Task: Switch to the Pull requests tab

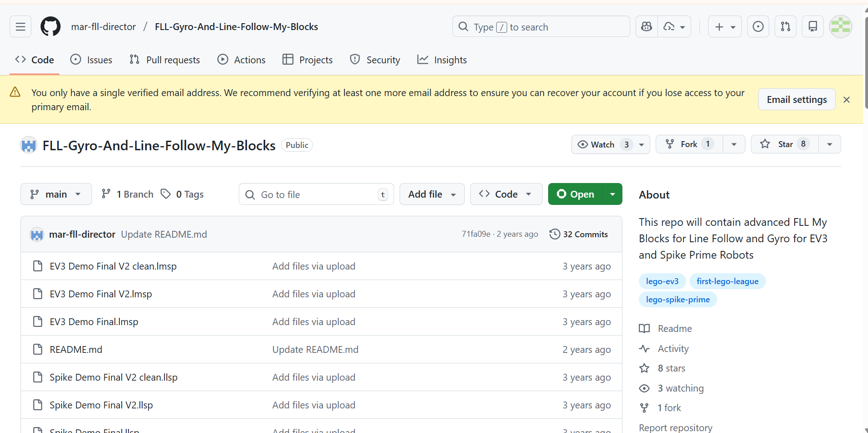Action: (x=164, y=60)
